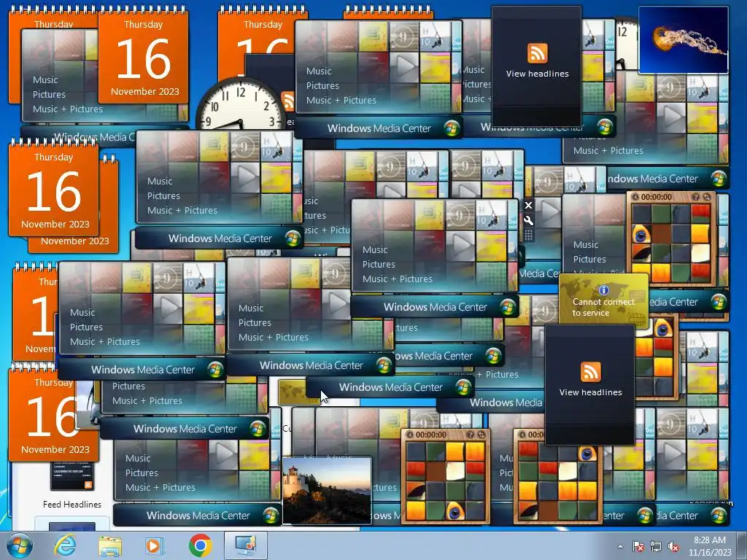
Task: Open the Action Center flag icon
Action: coord(638,546)
